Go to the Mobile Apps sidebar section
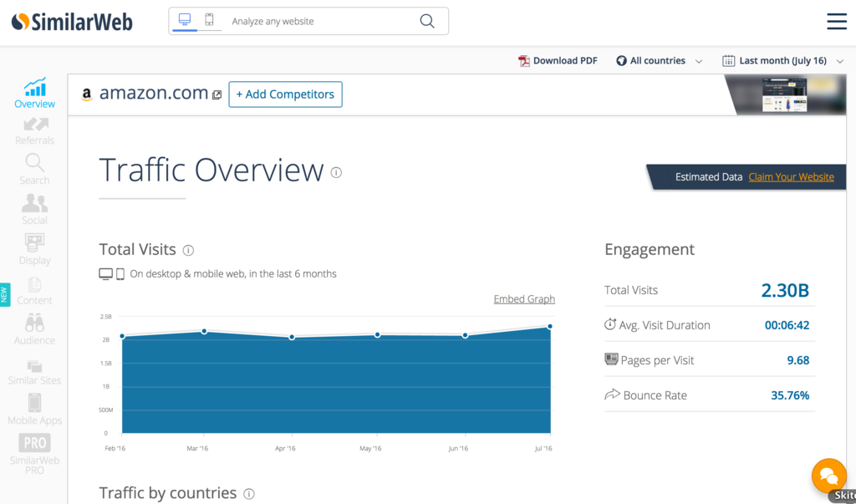This screenshot has height=504, width=856. tap(34, 410)
